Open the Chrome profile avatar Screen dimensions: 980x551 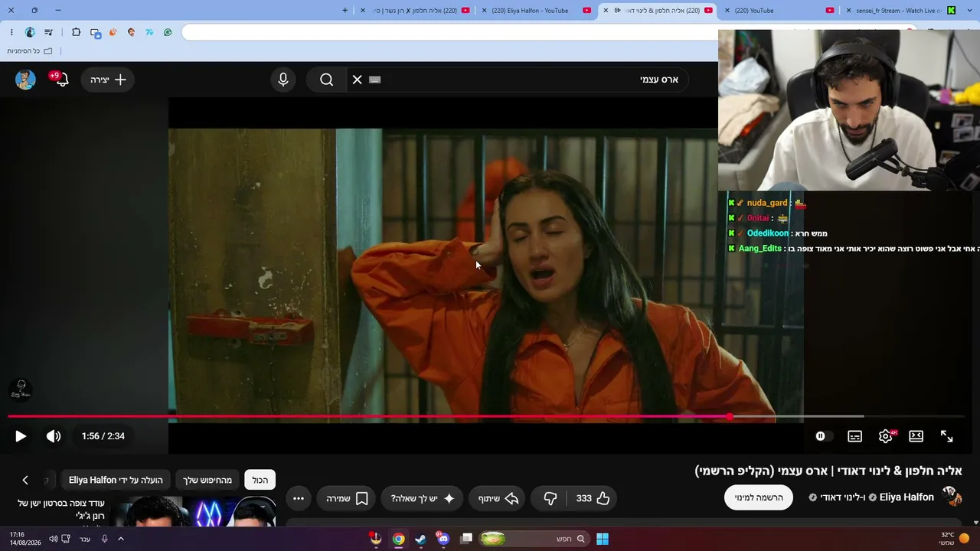[x=30, y=32]
